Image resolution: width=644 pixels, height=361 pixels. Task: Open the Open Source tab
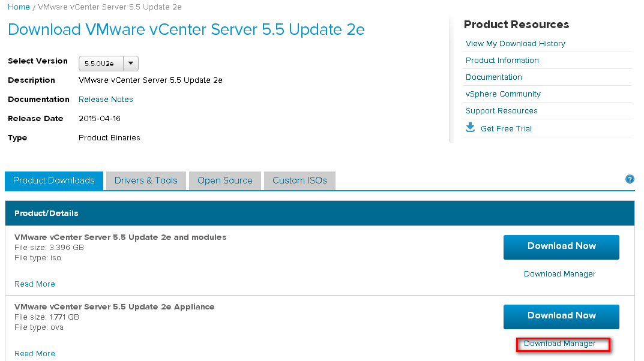pos(225,181)
